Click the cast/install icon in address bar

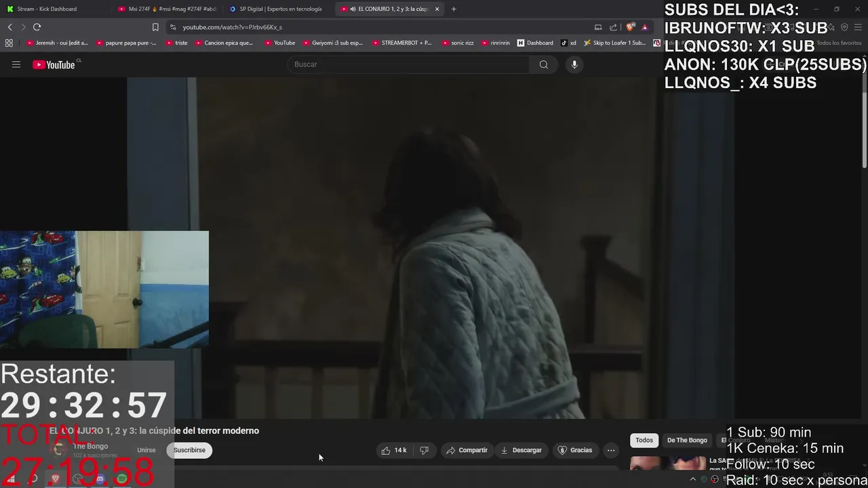coord(598,27)
